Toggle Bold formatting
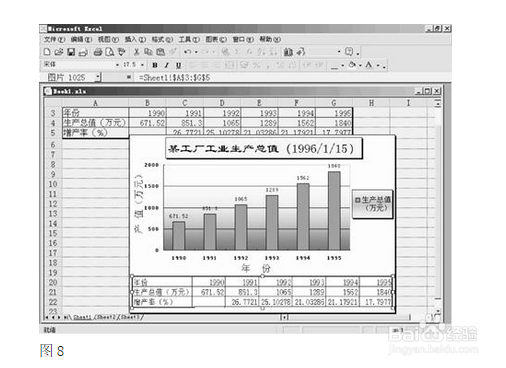The height and width of the screenshot is (368, 506). pos(155,65)
